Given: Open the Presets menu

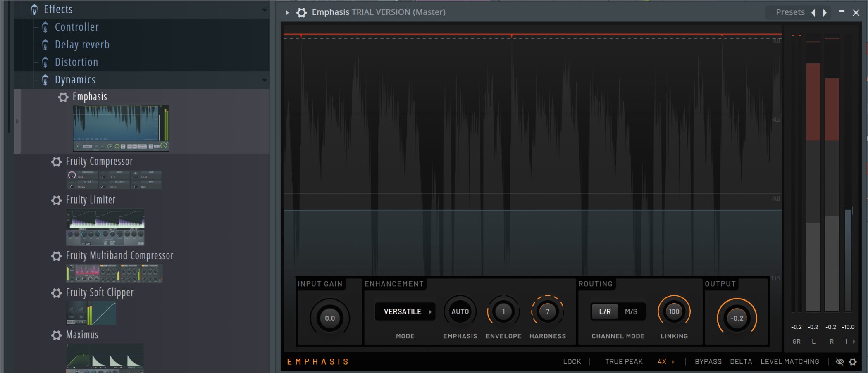Looking at the screenshot, I should pos(790,12).
